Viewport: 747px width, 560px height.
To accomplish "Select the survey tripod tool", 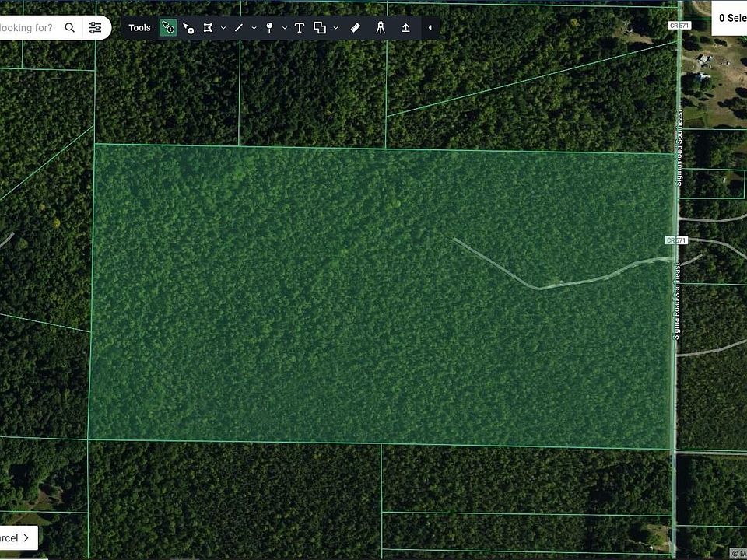I will (381, 28).
